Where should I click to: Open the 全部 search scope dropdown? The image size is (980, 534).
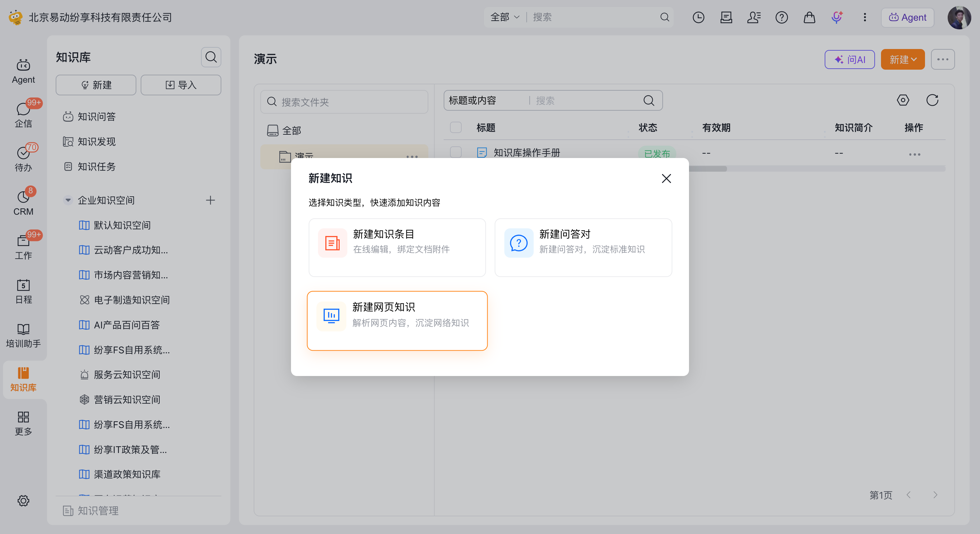504,17
